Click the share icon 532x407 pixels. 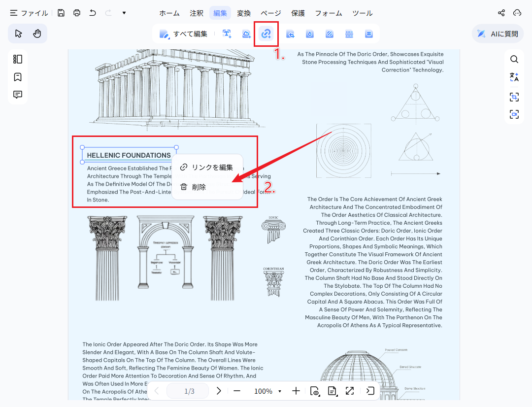tap(501, 13)
